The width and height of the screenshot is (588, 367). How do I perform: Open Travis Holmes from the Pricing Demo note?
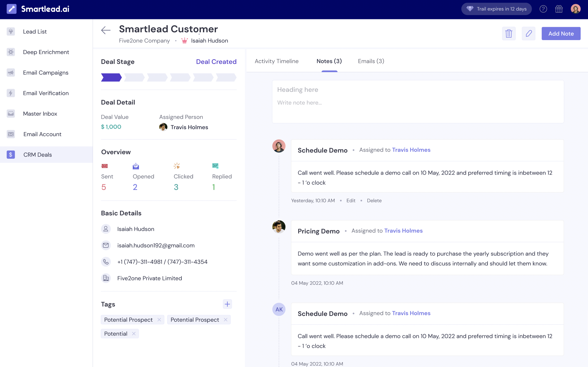[x=403, y=231]
